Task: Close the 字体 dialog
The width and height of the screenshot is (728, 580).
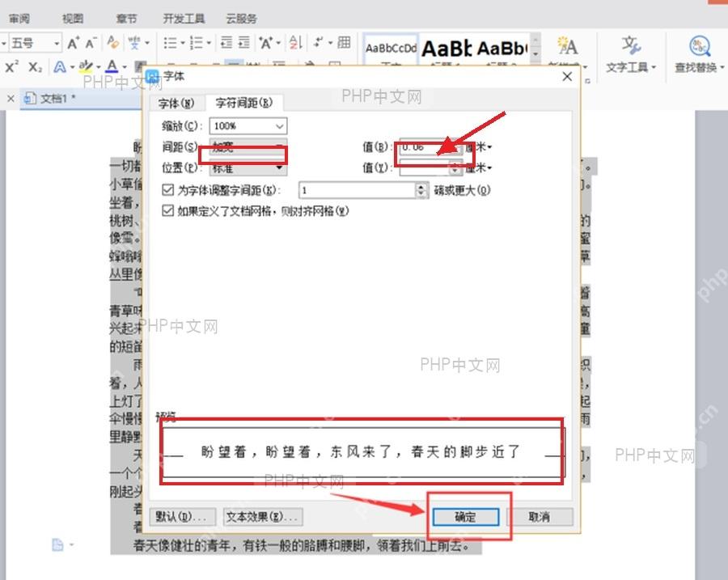Action: [567, 77]
